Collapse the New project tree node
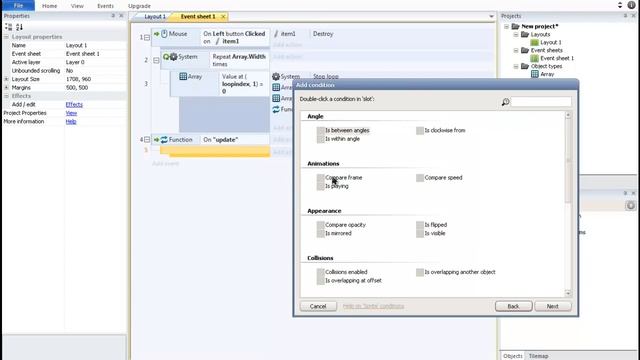Image resolution: width=640 pixels, height=360 pixels. (x=507, y=27)
